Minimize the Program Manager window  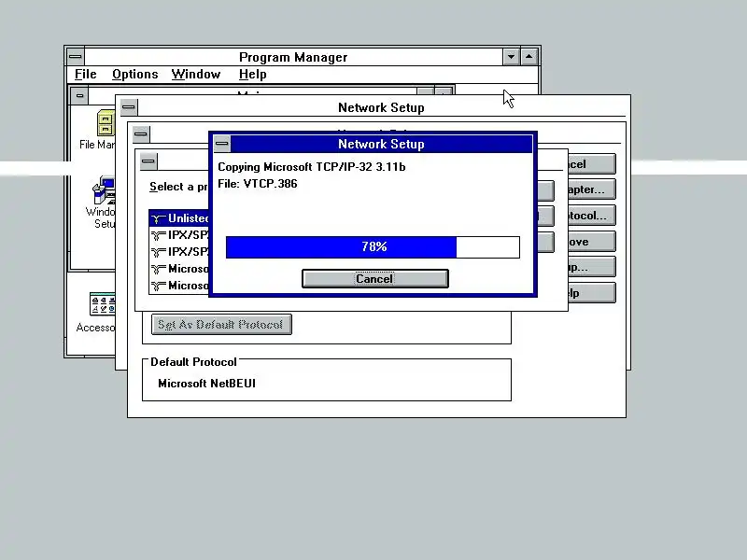tap(511, 57)
